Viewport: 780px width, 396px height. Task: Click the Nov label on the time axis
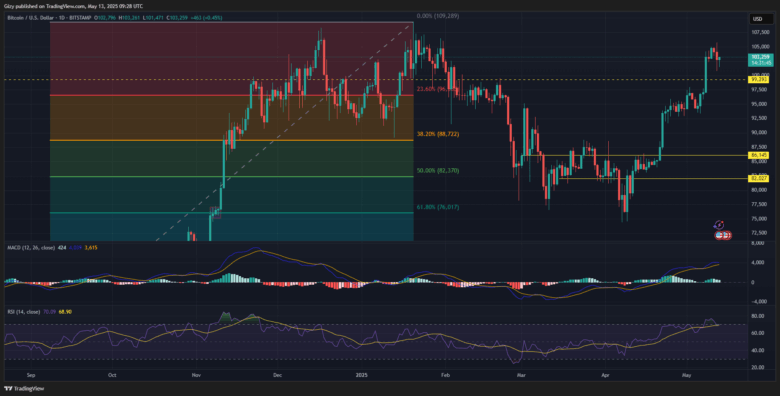[x=196, y=376]
